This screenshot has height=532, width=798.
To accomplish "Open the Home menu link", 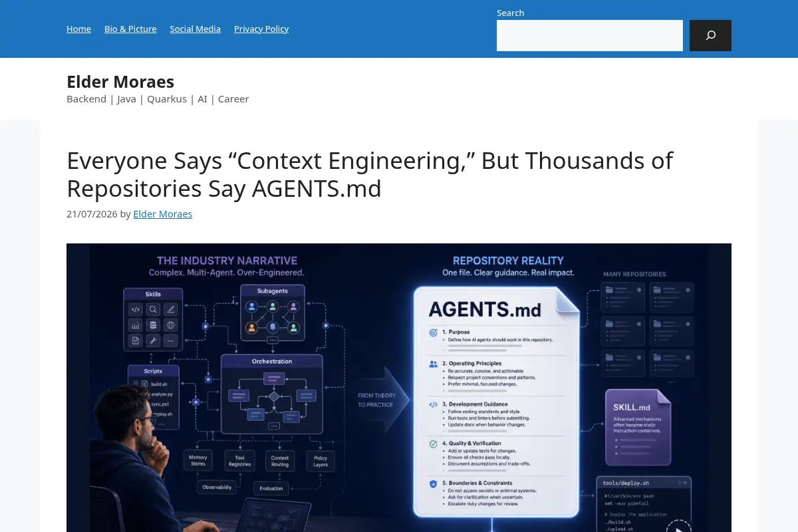I will 78,29.
